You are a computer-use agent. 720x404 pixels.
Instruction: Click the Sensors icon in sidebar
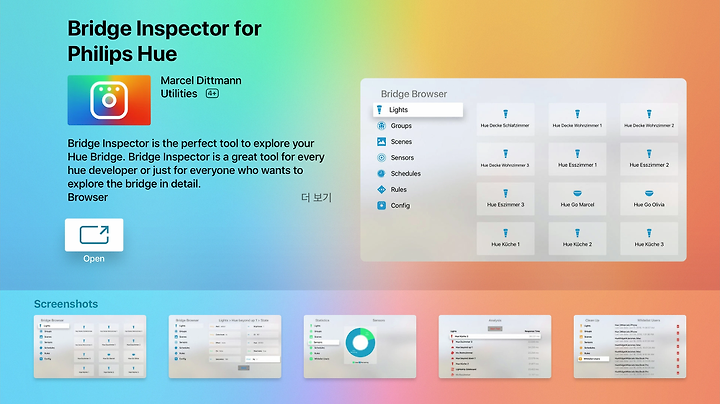point(381,157)
